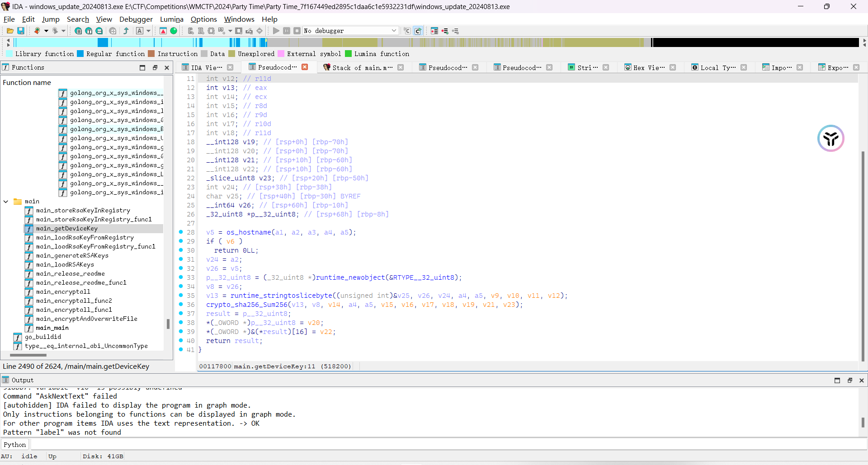868x465 pixels.
Task: Select main_generateRSAKeys in function list
Action: click(x=72, y=255)
